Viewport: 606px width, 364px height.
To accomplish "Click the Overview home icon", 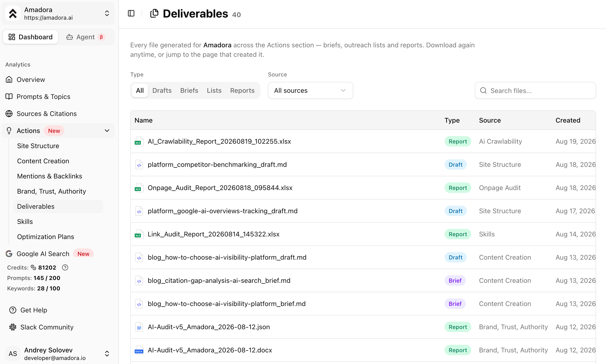I will point(9,80).
